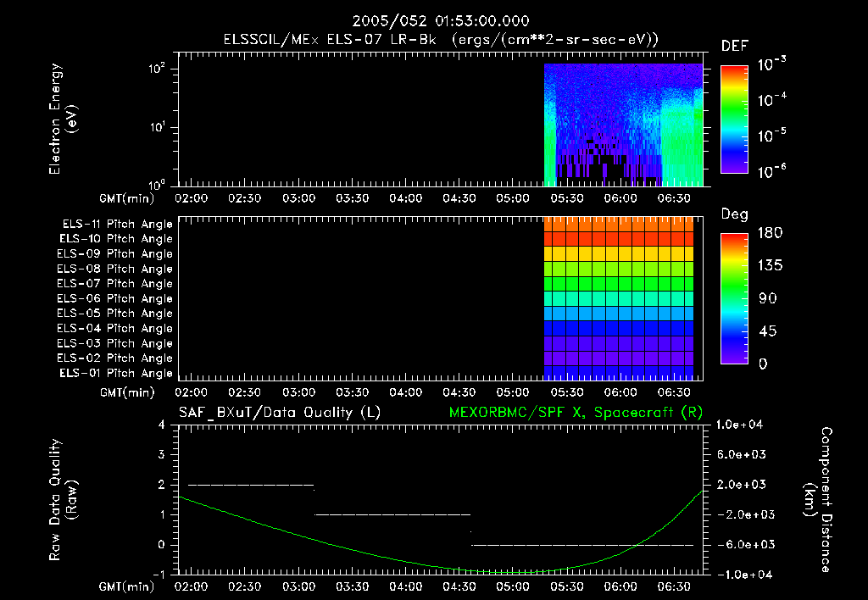
Task: Select the ELS-09 Pitch Angle row label
Action: coord(115,254)
